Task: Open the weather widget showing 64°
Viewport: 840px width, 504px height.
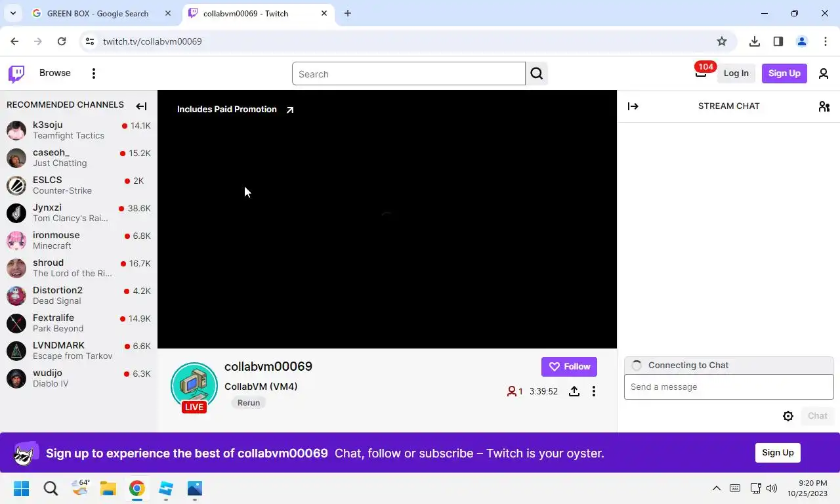Action: pyautogui.click(x=80, y=488)
